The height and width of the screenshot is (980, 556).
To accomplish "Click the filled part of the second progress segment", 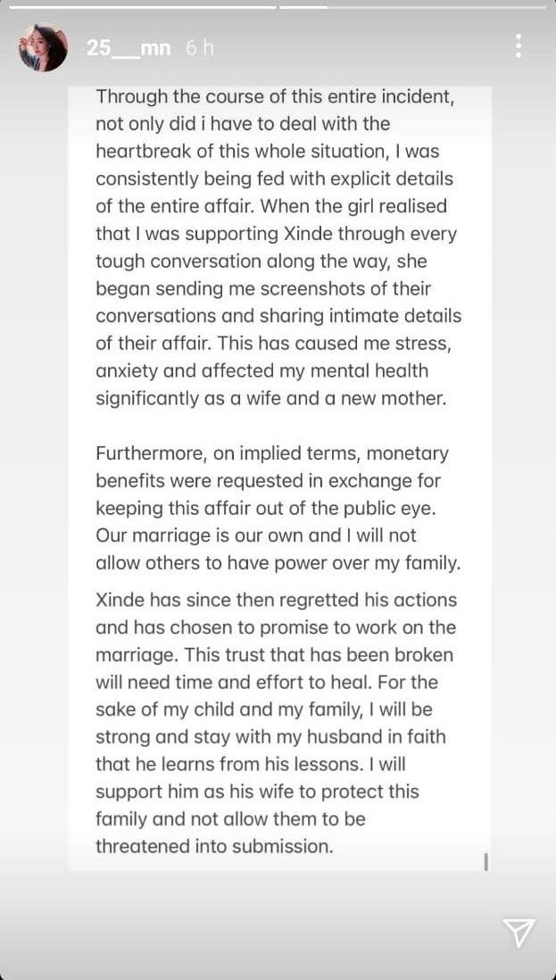I will [303, 7].
